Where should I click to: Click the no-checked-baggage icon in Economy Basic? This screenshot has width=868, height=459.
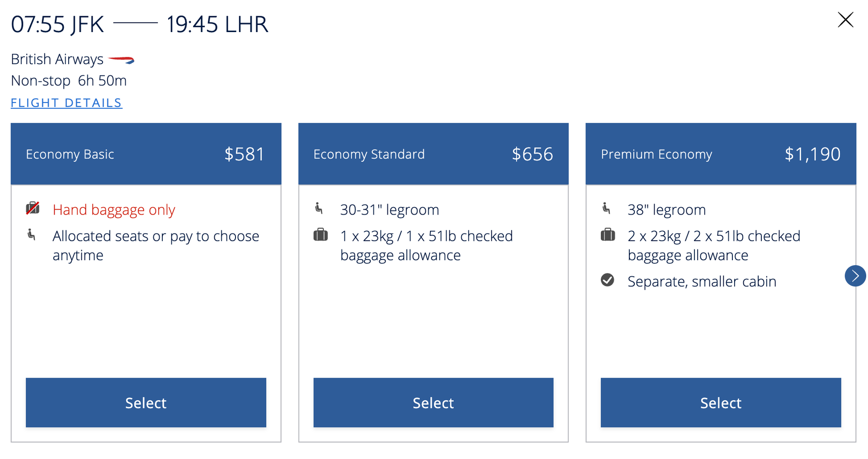tap(33, 208)
